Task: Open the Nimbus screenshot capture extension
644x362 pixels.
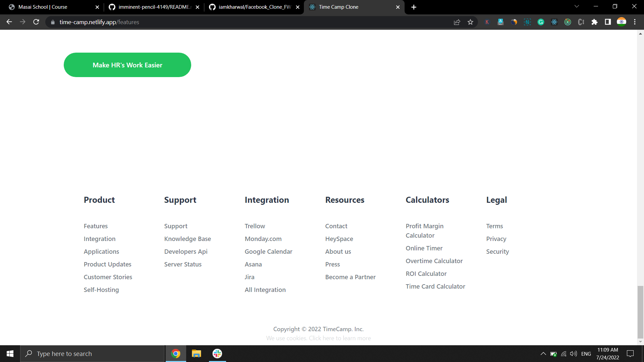Action: point(527,22)
